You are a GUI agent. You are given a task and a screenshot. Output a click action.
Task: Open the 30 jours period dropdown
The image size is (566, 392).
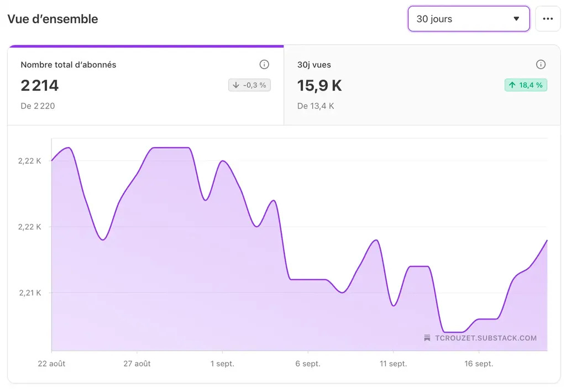click(x=468, y=19)
